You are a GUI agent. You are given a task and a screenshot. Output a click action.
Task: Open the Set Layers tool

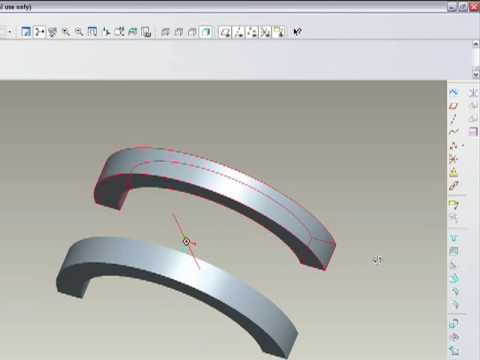(133, 32)
